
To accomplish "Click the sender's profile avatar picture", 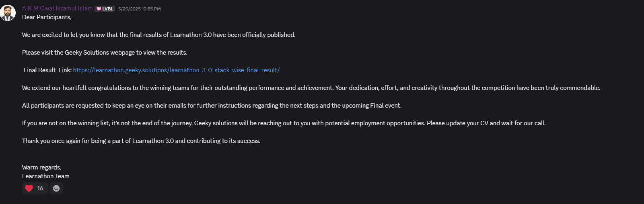I will coord(8,13).
